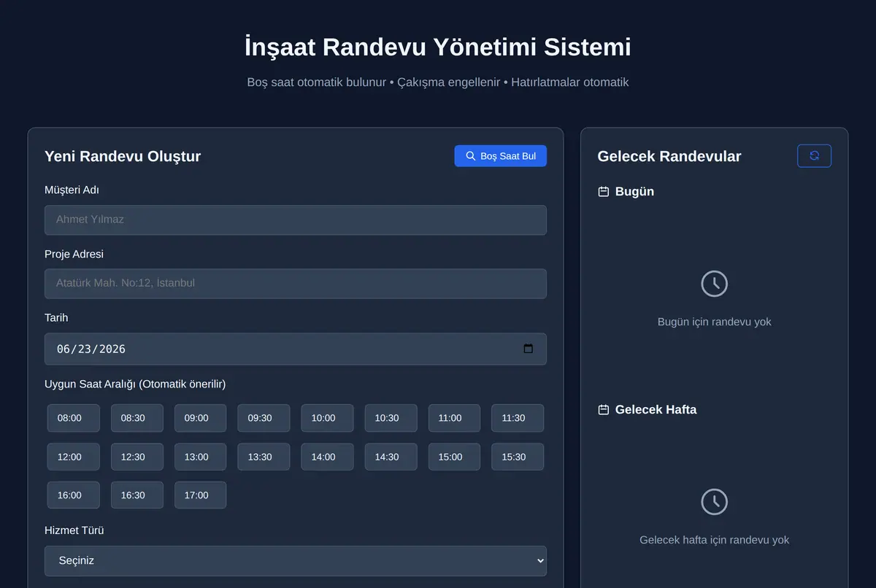The height and width of the screenshot is (588, 876).
Task: Pick the 17:00 time slot
Action: pos(201,495)
